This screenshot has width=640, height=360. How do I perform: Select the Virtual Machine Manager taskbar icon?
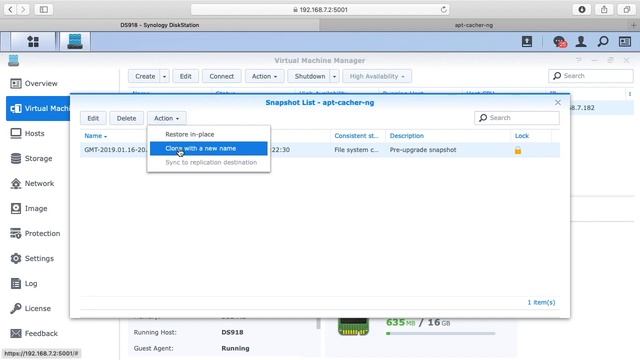pos(75,41)
